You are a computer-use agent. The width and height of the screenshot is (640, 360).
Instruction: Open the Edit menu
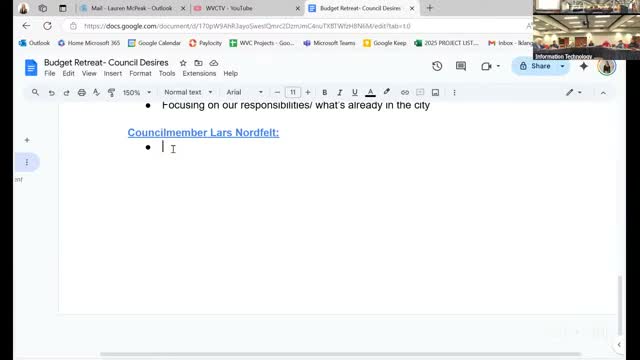click(68, 73)
